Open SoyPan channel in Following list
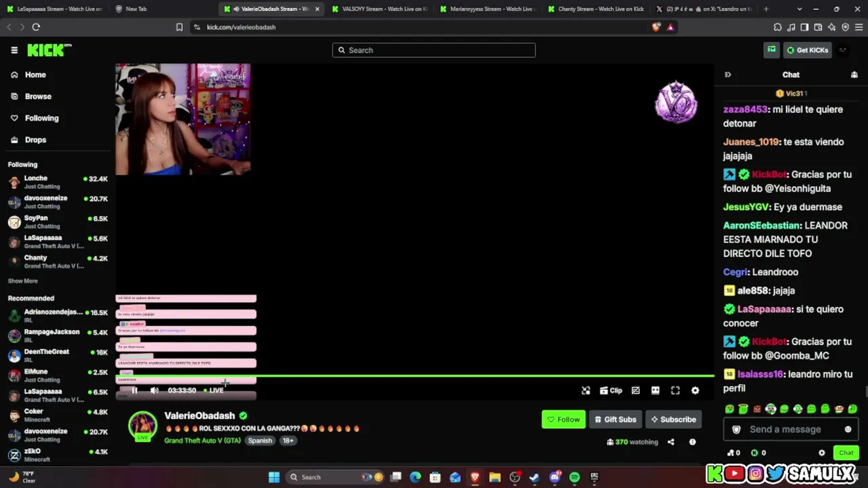This screenshot has width=868, height=488. [x=57, y=222]
